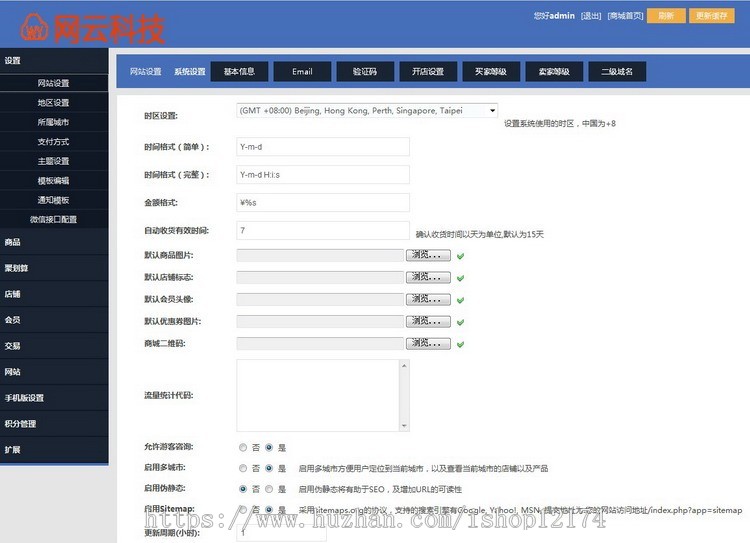Viewport: 750px width, 543px height.
Task: Click 浏览 button for 商城二维码
Action: point(428,343)
